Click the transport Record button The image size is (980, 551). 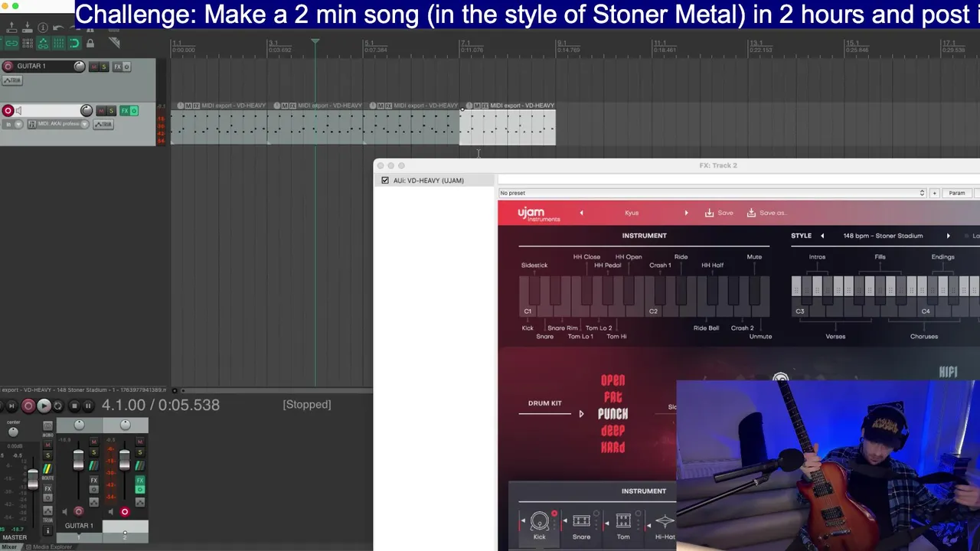(x=28, y=406)
